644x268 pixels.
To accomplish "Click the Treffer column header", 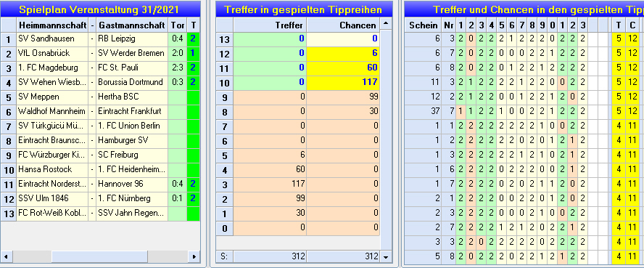I will [x=270, y=25].
